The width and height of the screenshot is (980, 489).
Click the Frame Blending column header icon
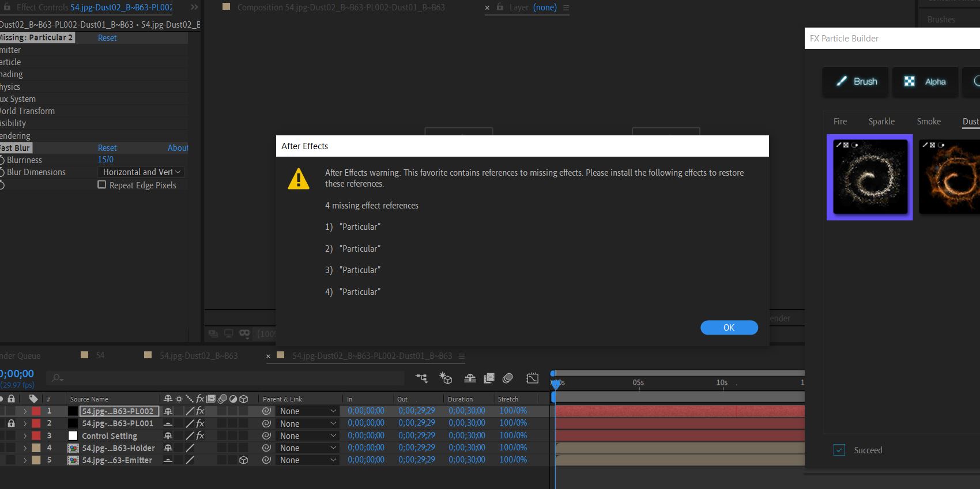click(x=211, y=399)
